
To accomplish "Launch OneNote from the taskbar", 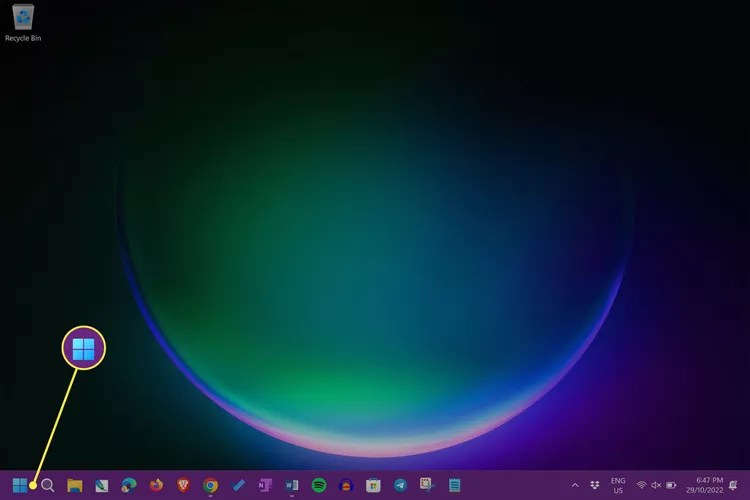I will coord(265,485).
